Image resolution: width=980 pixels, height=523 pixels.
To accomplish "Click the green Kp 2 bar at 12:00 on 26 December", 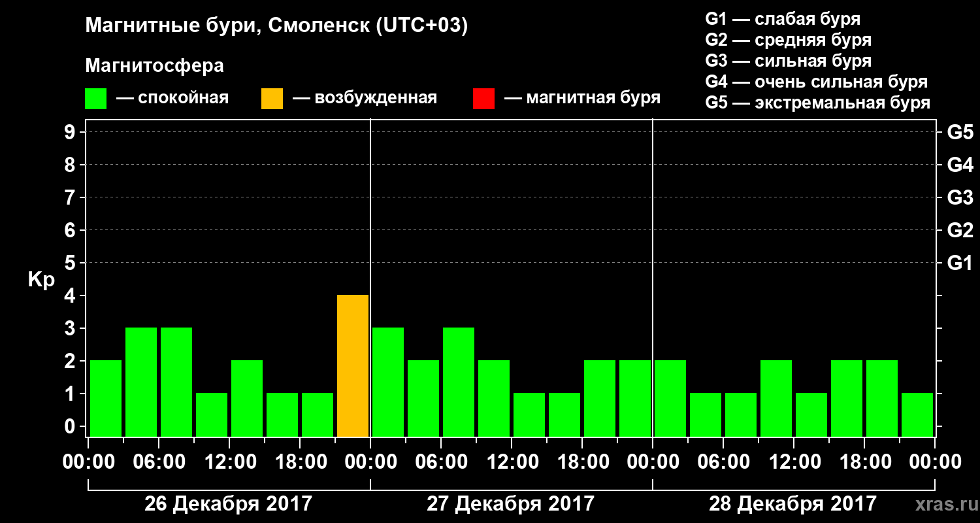I will pos(247,399).
